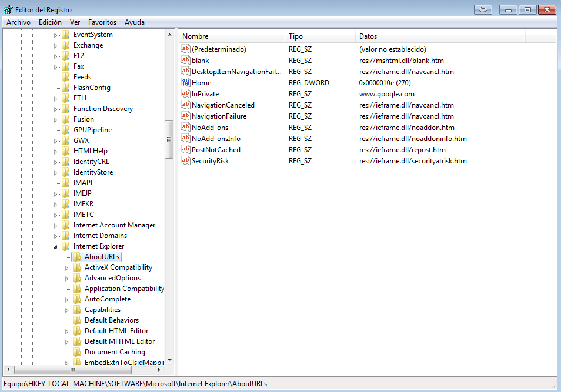Open the Favoritos menu
The image size is (561, 392).
102,22
